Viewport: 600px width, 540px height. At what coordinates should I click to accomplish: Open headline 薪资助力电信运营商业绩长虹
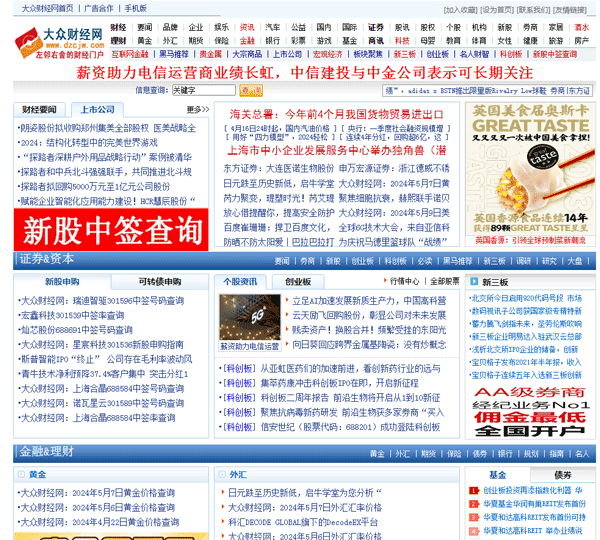tap(304, 72)
